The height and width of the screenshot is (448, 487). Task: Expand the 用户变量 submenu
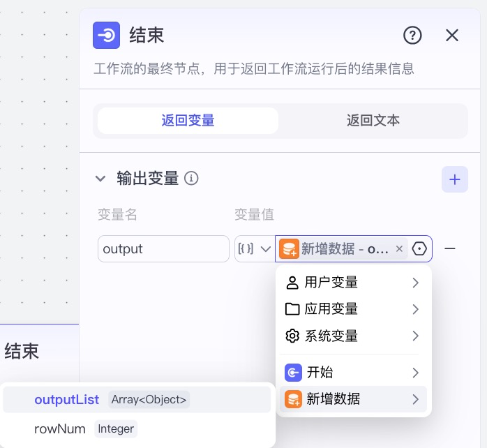pos(353,283)
